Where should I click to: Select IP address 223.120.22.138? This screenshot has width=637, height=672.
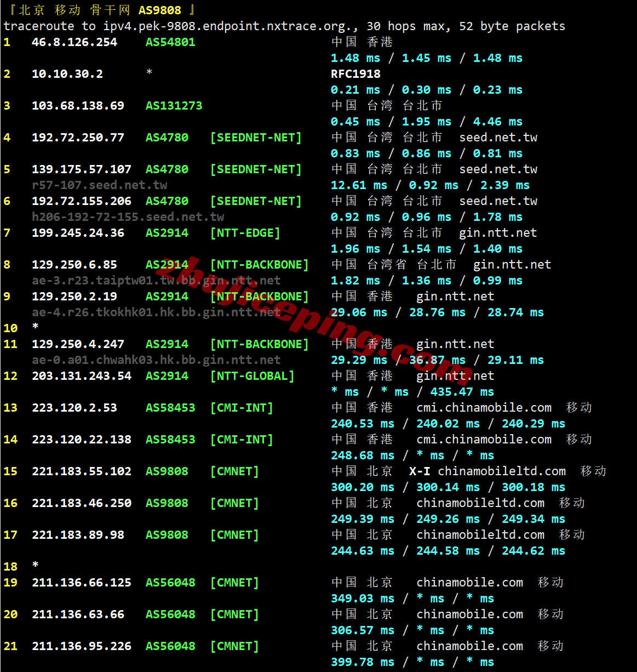pos(82,440)
